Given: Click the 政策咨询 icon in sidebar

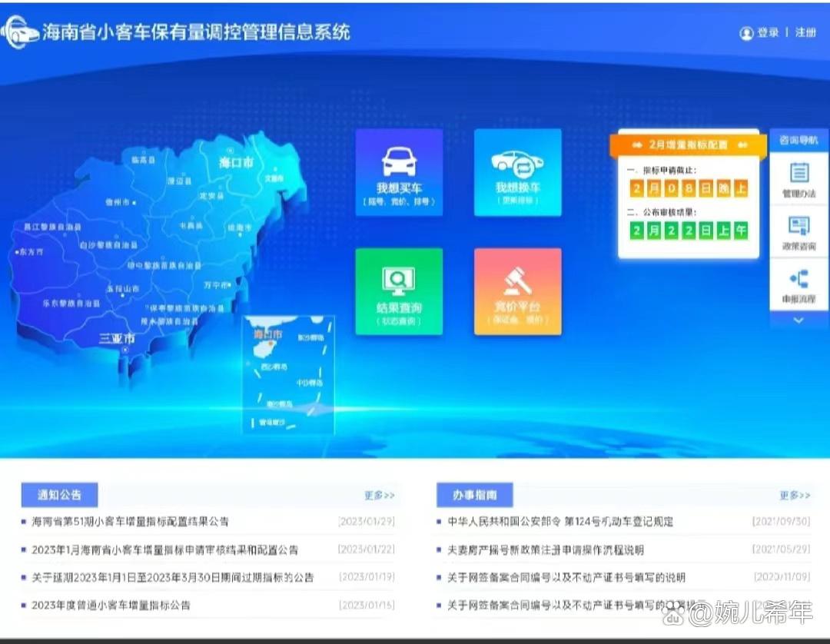Looking at the screenshot, I should [798, 226].
